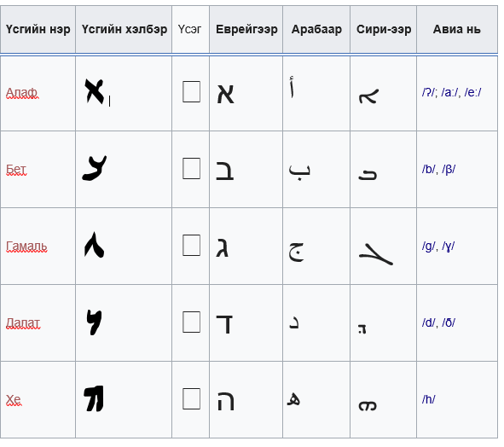This screenshot has height=447, width=504.
Task: Open the red link Алаф
Action: pyautogui.click(x=21, y=93)
